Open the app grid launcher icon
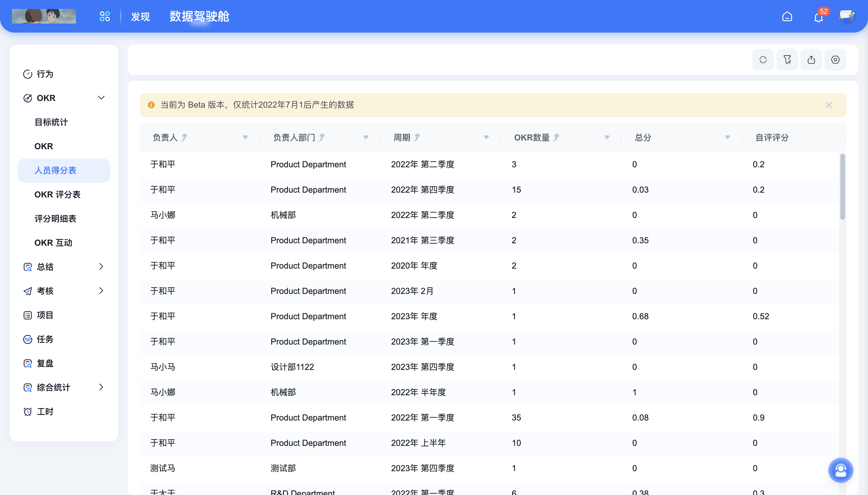Image resolution: width=868 pixels, height=495 pixels. click(x=105, y=16)
